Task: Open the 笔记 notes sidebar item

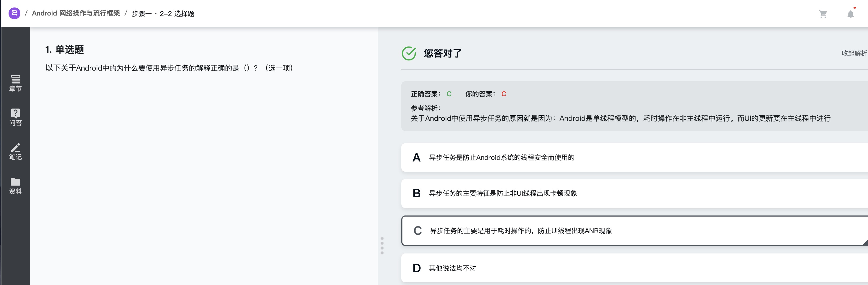Action: pyautogui.click(x=16, y=152)
